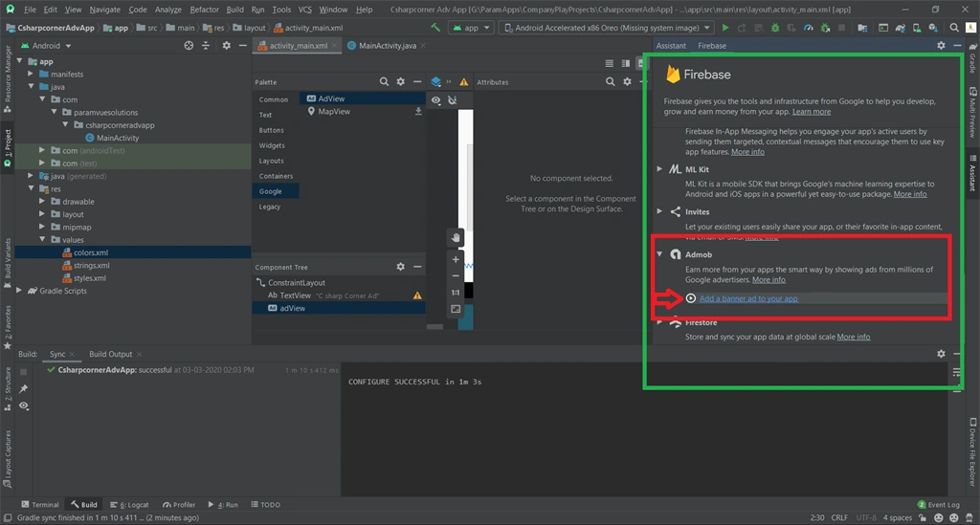Click the design surface layers icon
Viewport: 980px width, 525px height.
point(435,82)
